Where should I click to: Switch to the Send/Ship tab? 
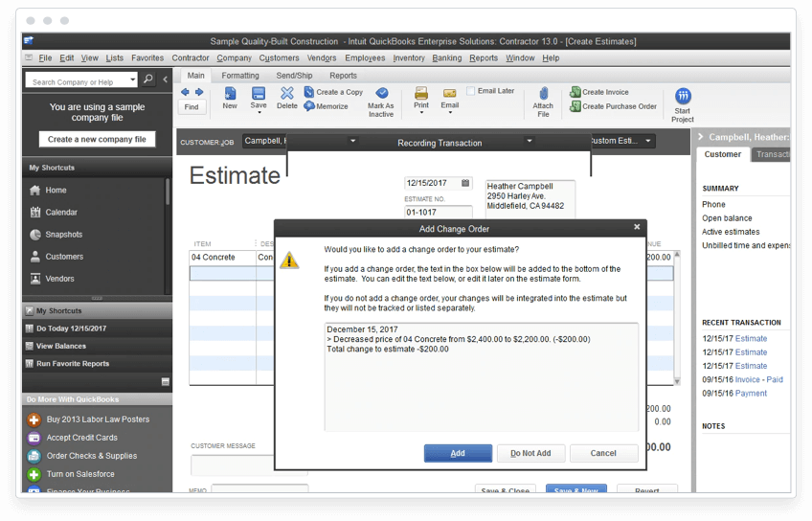tap(294, 76)
